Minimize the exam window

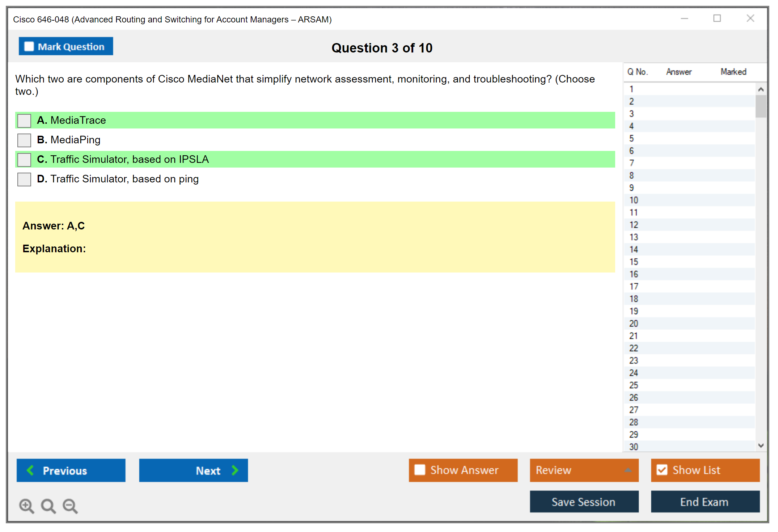(x=684, y=18)
